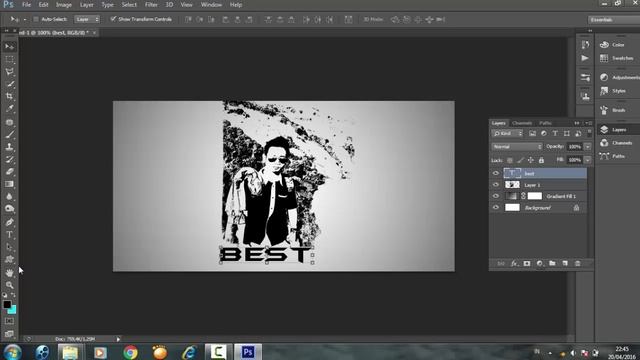Collapse the Layers panel double arrows
The width and height of the screenshot is (640, 360).
pos(577,123)
